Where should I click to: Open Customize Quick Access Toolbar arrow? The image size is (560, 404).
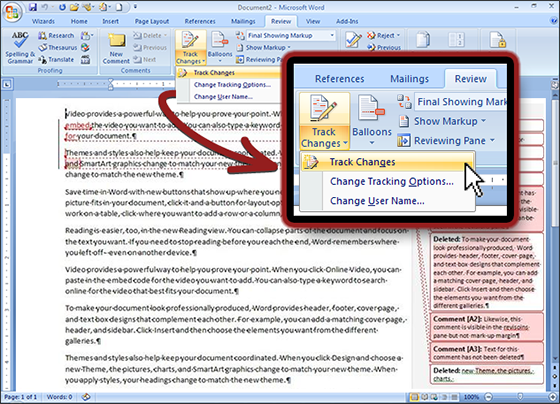tap(135, 7)
